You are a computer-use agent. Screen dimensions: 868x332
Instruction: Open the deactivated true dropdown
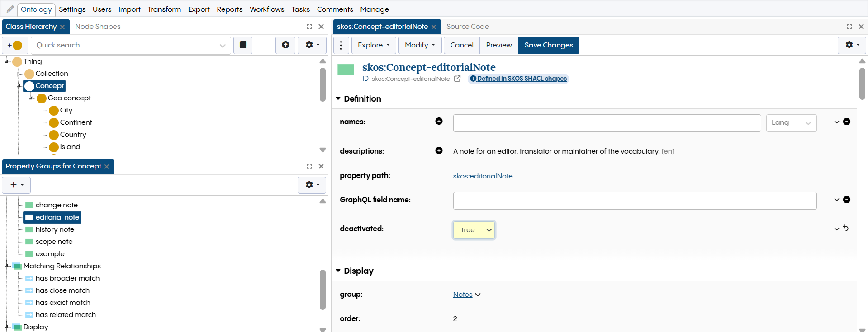pyautogui.click(x=474, y=230)
